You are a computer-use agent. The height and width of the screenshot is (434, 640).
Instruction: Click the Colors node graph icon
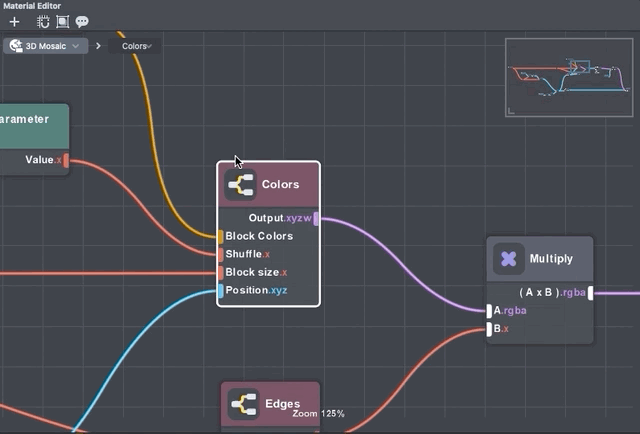point(240,185)
